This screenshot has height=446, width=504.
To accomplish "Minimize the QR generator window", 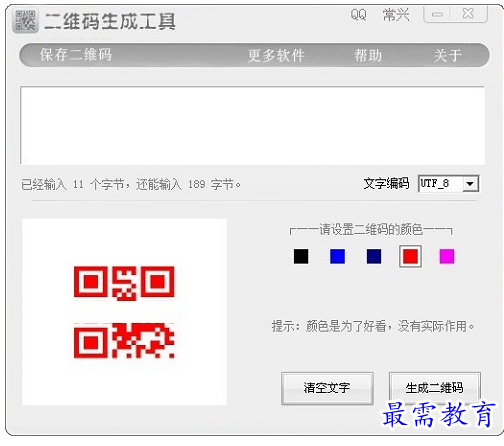I will click(x=437, y=14).
